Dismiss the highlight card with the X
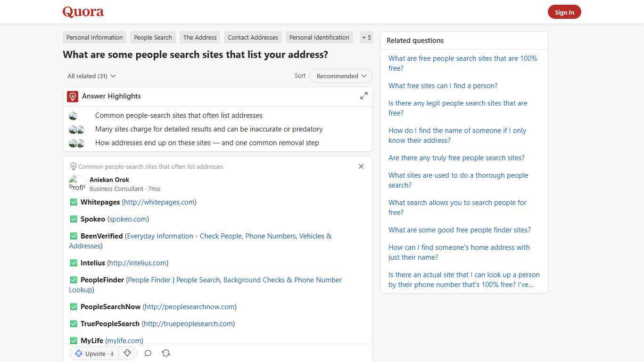 [361, 166]
